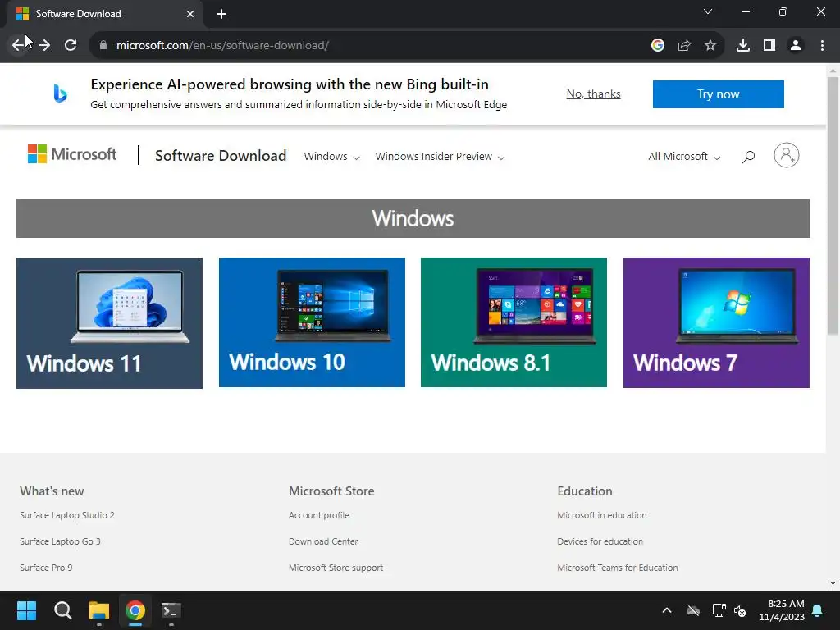
Task: Reload the current page
Action: click(71, 45)
